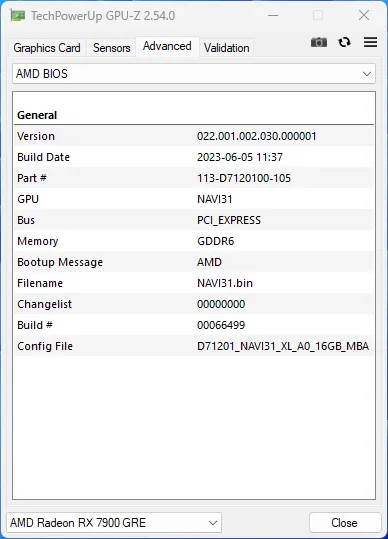Select the changelist value 00000000
Viewport: 388px width, 539px height.
tap(221, 304)
